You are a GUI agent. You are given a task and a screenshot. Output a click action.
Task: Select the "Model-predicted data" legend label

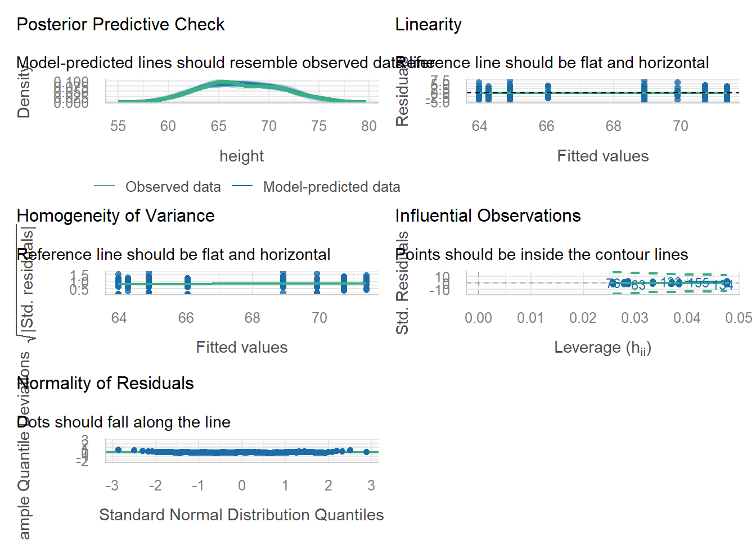[331, 187]
